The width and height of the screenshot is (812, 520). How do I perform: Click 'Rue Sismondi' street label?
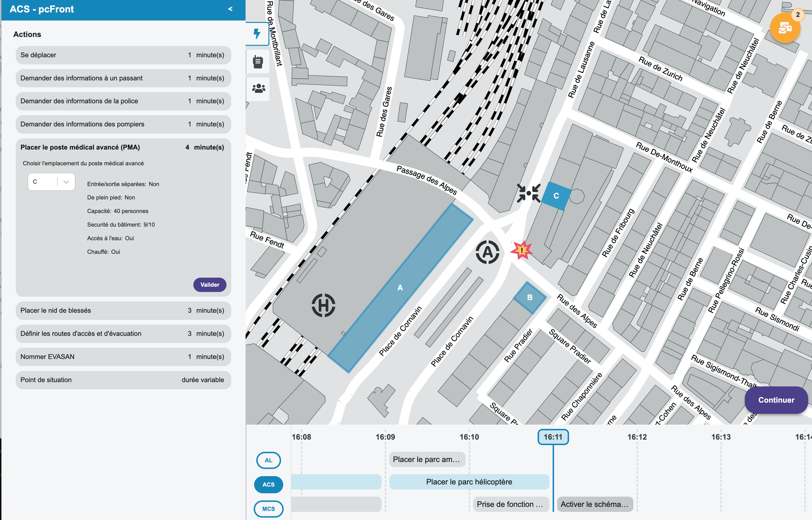pyautogui.click(x=777, y=319)
